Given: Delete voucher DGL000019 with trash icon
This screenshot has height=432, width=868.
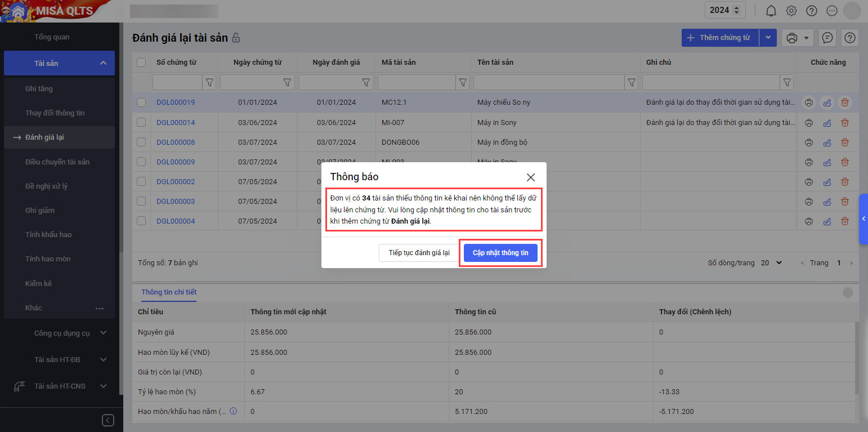Looking at the screenshot, I should (844, 103).
